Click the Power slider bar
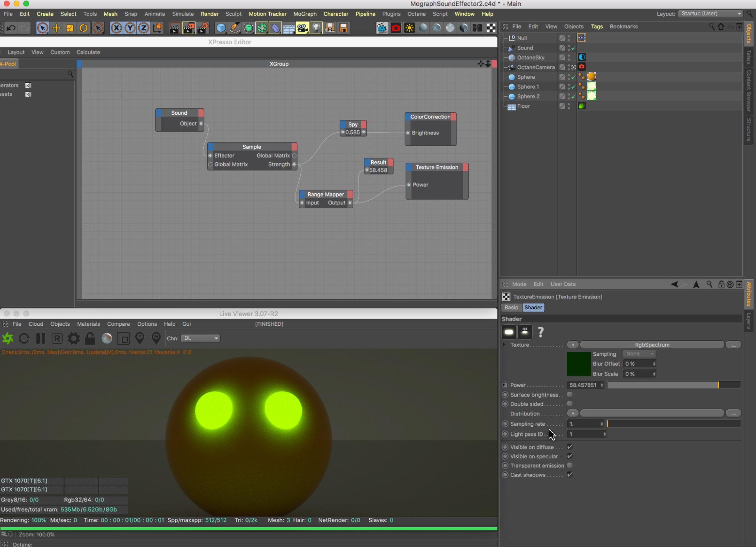 pyautogui.click(x=673, y=385)
